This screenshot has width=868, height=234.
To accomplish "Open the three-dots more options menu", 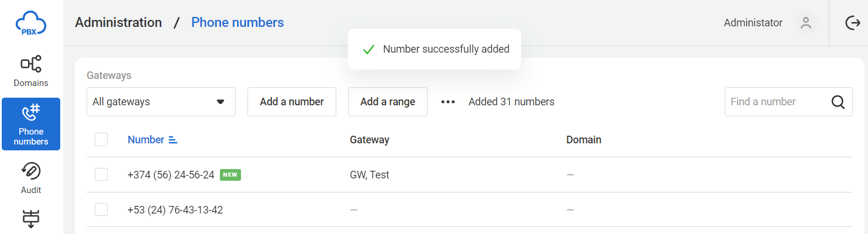I will (448, 102).
